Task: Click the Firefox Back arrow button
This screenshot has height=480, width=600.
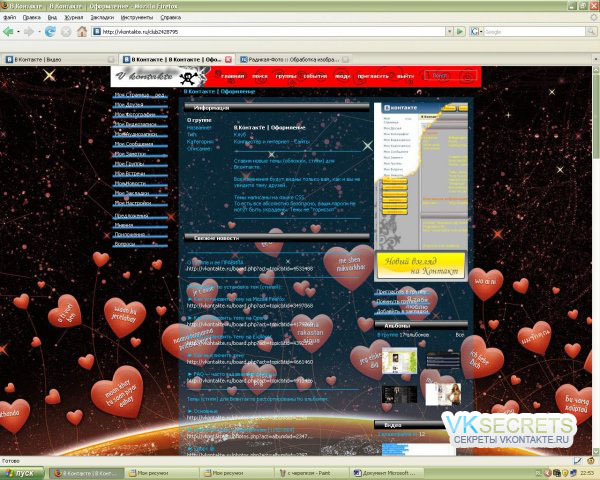Action: [8, 31]
